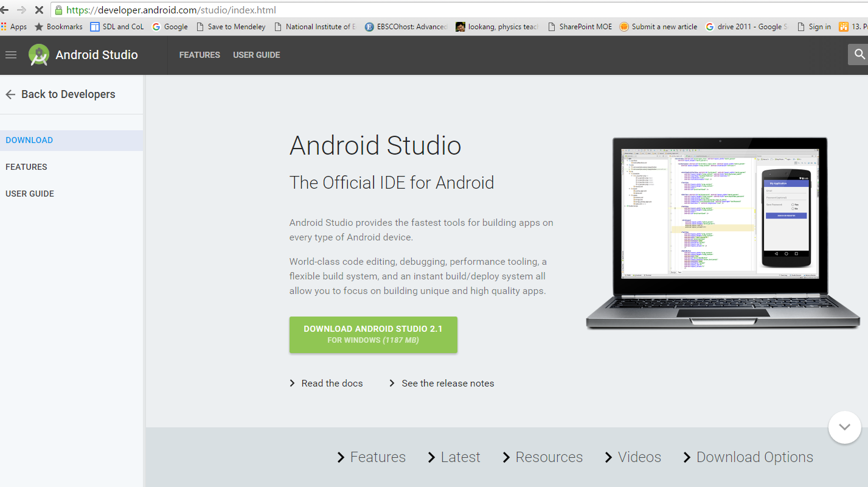This screenshot has height=487, width=868.
Task: Open FEATURES in the top header bar
Action: tap(200, 55)
